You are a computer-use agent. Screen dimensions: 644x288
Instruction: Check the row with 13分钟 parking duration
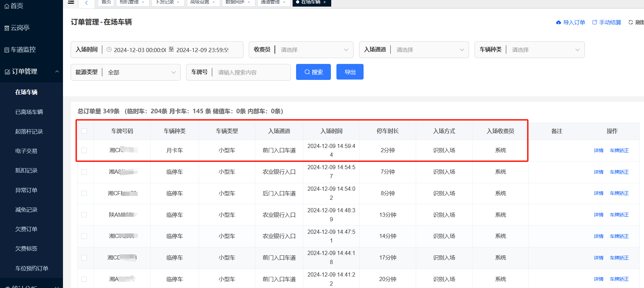click(x=84, y=215)
